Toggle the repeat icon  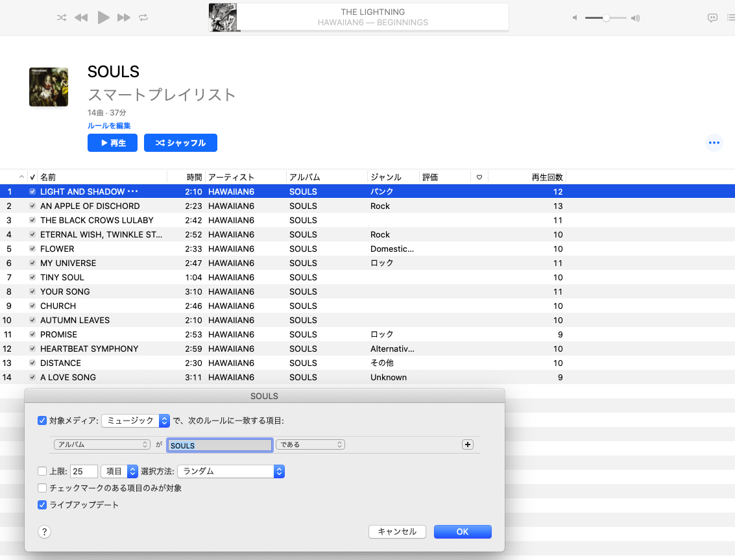click(x=143, y=18)
